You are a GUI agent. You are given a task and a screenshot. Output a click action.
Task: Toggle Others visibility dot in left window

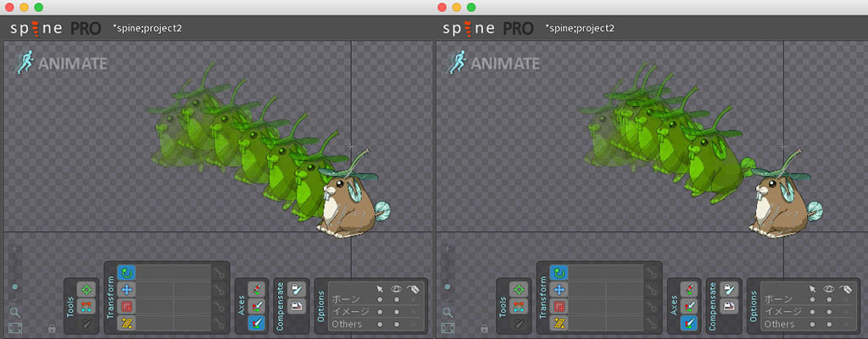pos(397,324)
